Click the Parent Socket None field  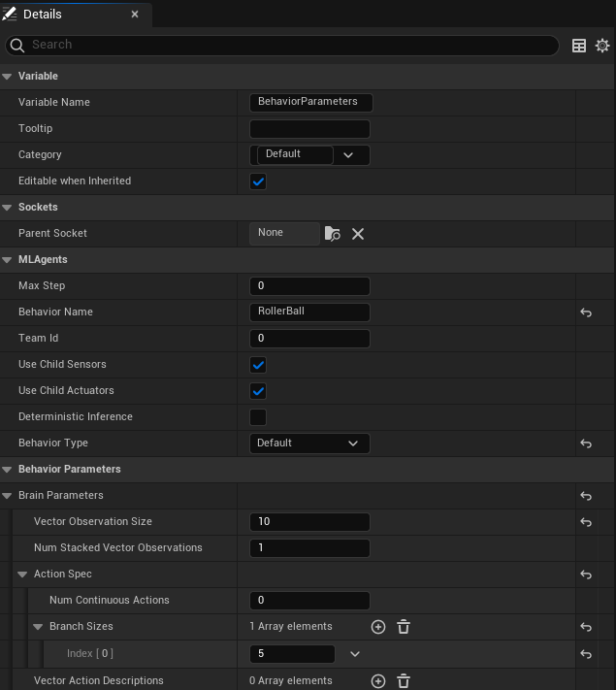coord(284,233)
